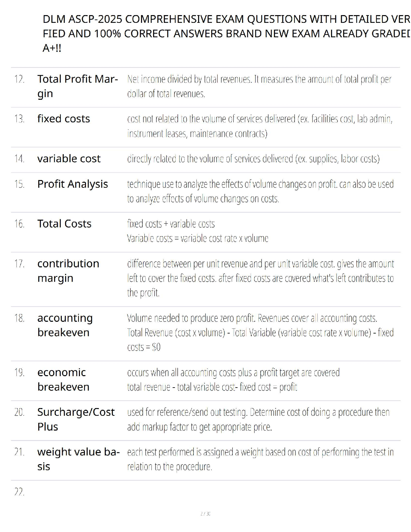Select the "contribution margin" term

pyautogui.click(x=68, y=271)
